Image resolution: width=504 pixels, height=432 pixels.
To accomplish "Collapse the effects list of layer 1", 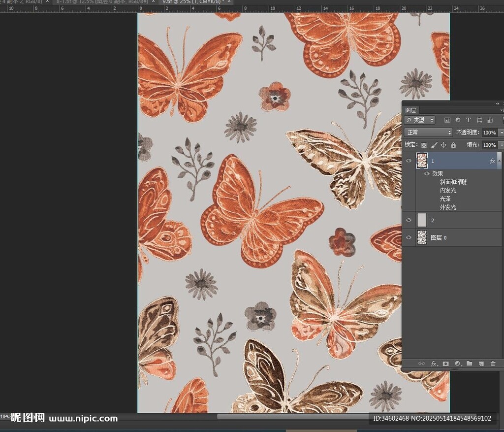I will click(500, 161).
